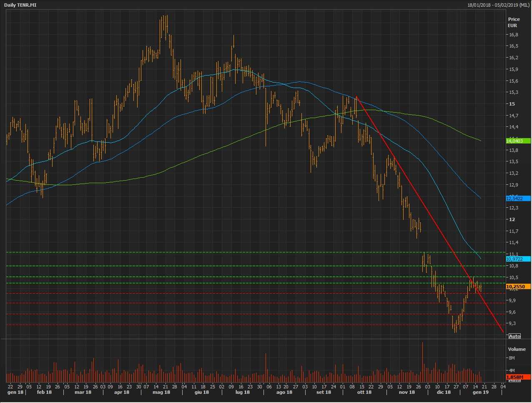Select the date range label at top right
The image size is (532, 403).
(498, 5)
